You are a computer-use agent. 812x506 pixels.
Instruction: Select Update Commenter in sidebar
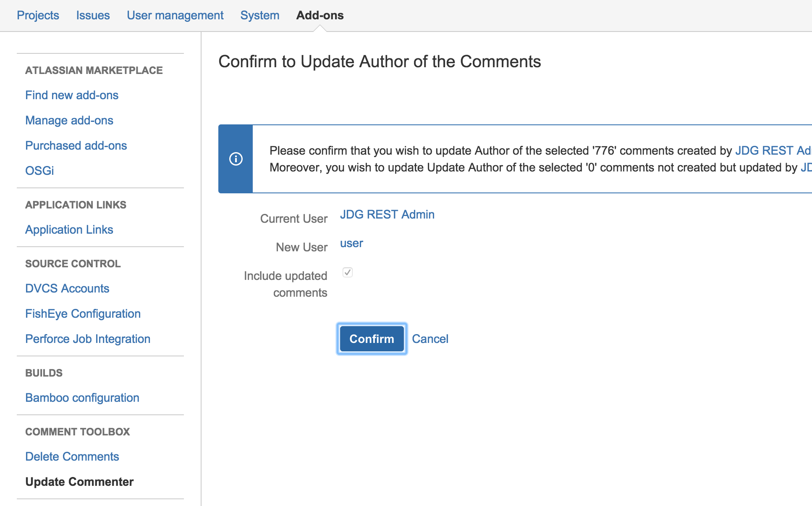click(x=79, y=482)
